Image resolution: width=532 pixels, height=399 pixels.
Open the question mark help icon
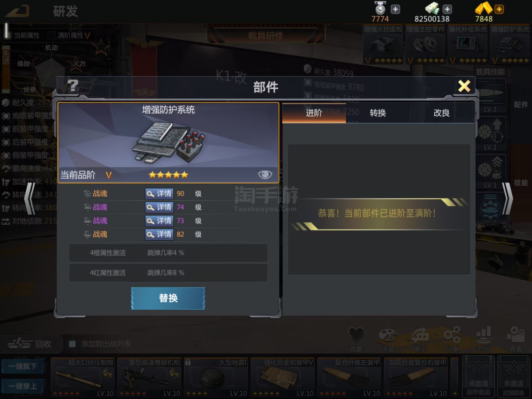tap(73, 85)
